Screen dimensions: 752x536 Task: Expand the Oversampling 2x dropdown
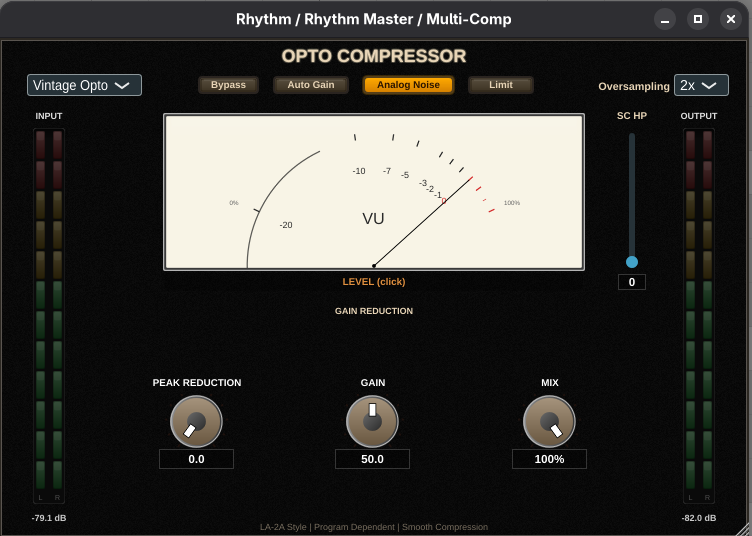(x=701, y=85)
